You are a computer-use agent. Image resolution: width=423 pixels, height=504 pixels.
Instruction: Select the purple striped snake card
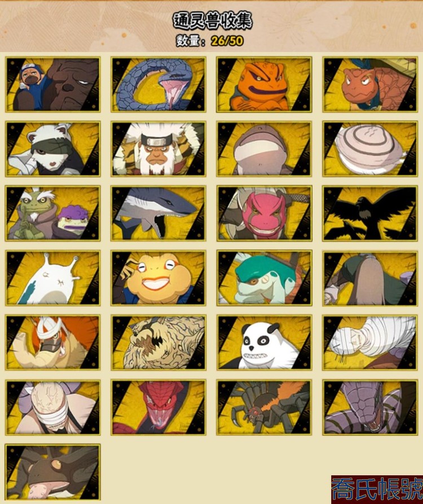(x=370, y=407)
